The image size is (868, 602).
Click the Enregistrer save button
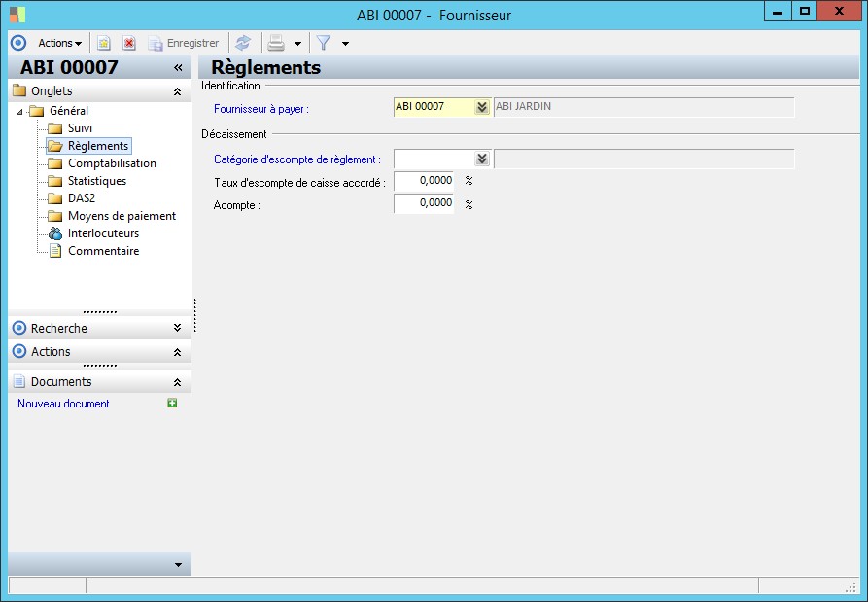pyautogui.click(x=184, y=43)
